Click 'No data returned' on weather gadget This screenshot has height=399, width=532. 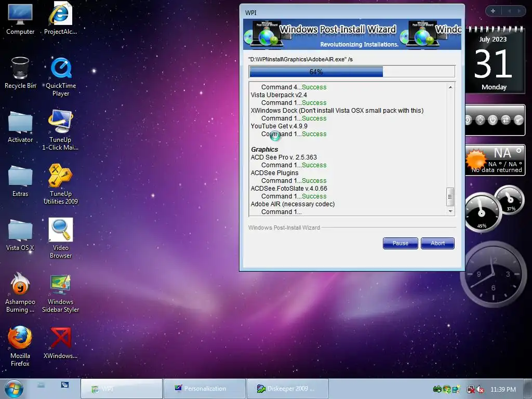tap(497, 170)
